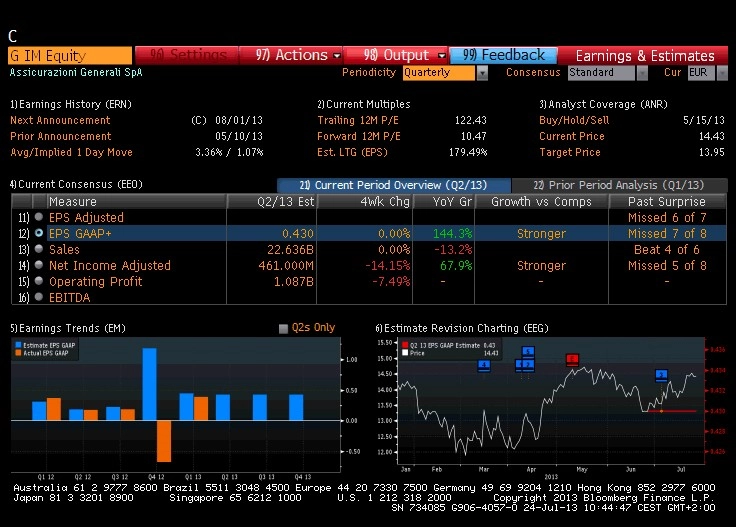Click Operating Profit estimate 1.087B
Image resolution: width=736 pixels, height=527 pixels.
click(293, 281)
